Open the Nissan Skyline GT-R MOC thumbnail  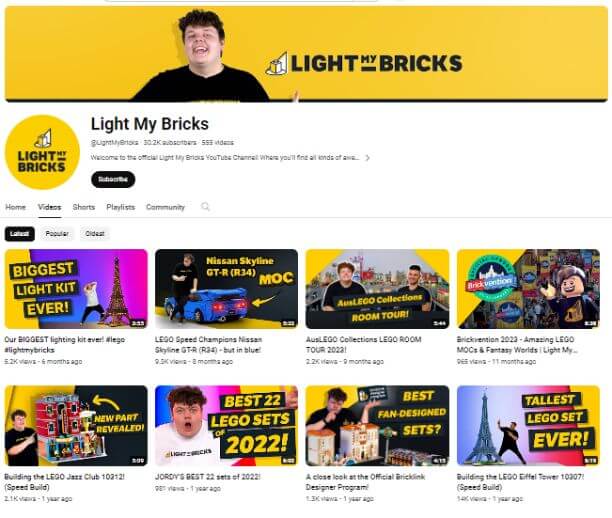(226, 289)
